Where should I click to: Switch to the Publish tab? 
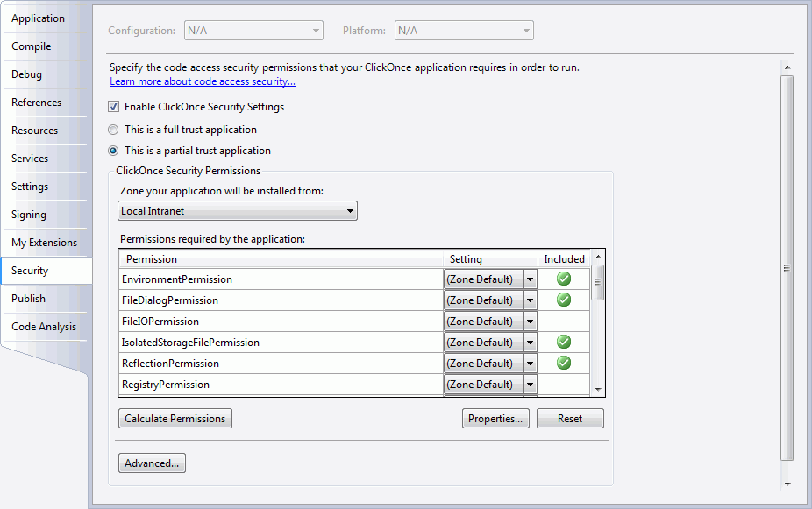pos(29,299)
